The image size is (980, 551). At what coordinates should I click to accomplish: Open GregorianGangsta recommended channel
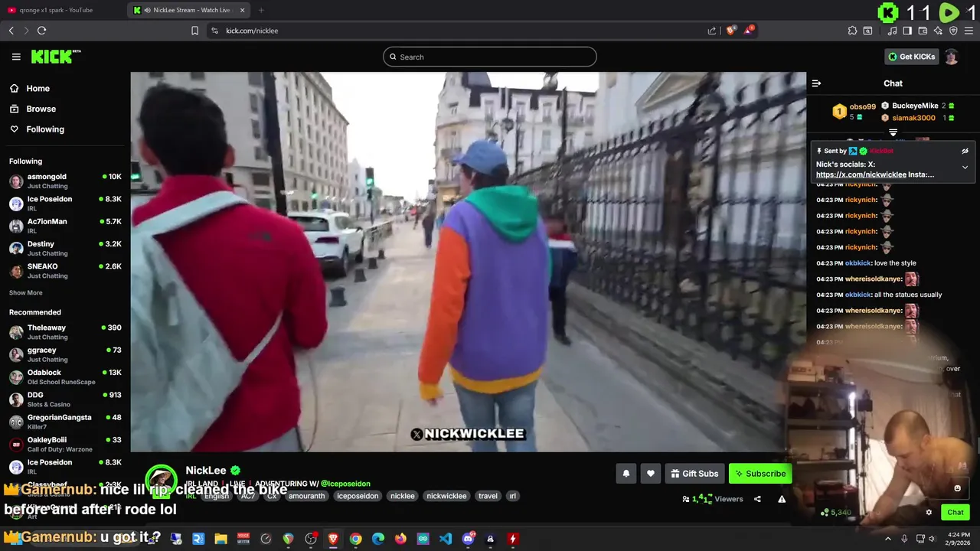tap(65, 422)
